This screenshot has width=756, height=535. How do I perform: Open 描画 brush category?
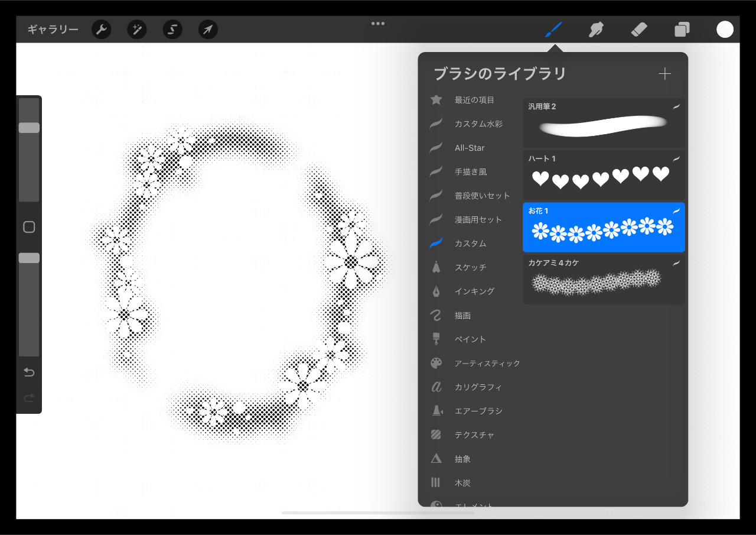[452, 316]
